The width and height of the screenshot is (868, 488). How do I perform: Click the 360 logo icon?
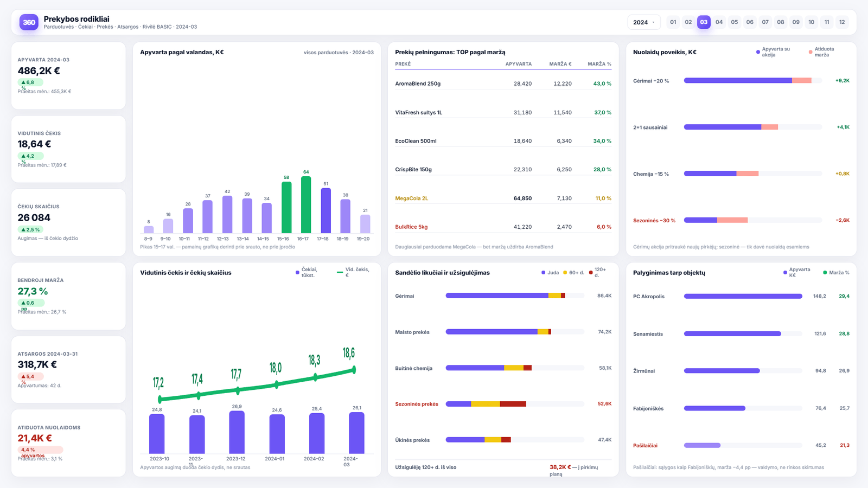click(x=29, y=22)
